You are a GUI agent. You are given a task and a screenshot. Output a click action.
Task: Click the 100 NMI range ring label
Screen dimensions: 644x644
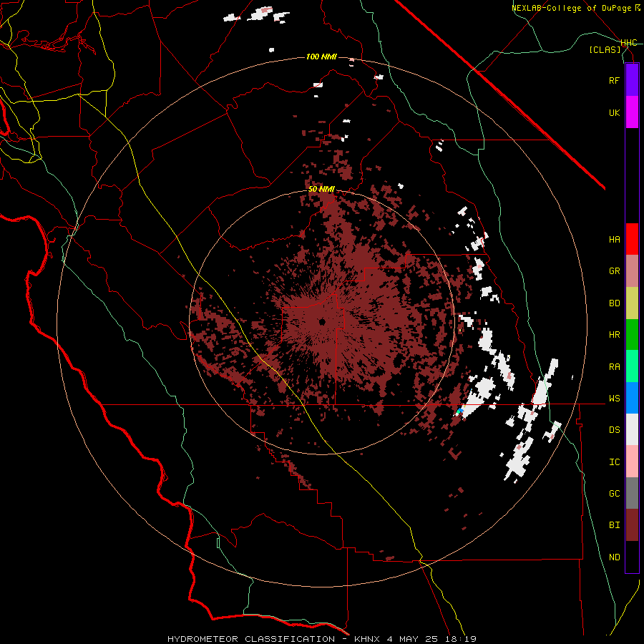pos(321,57)
